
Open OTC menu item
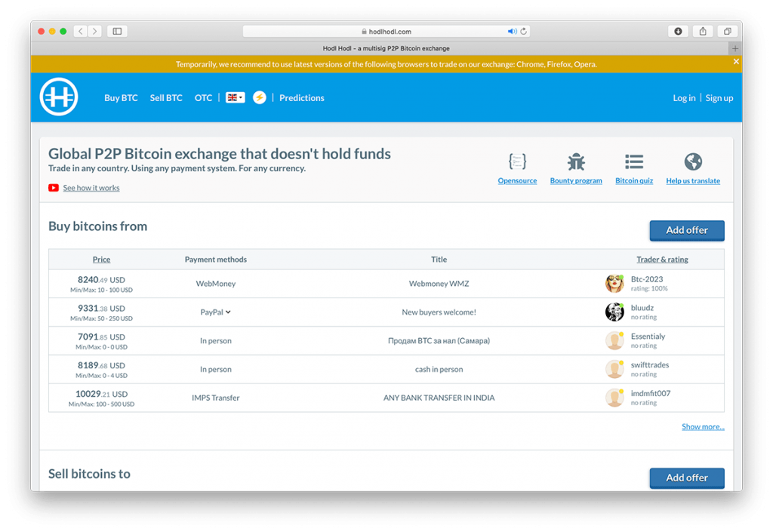203,98
